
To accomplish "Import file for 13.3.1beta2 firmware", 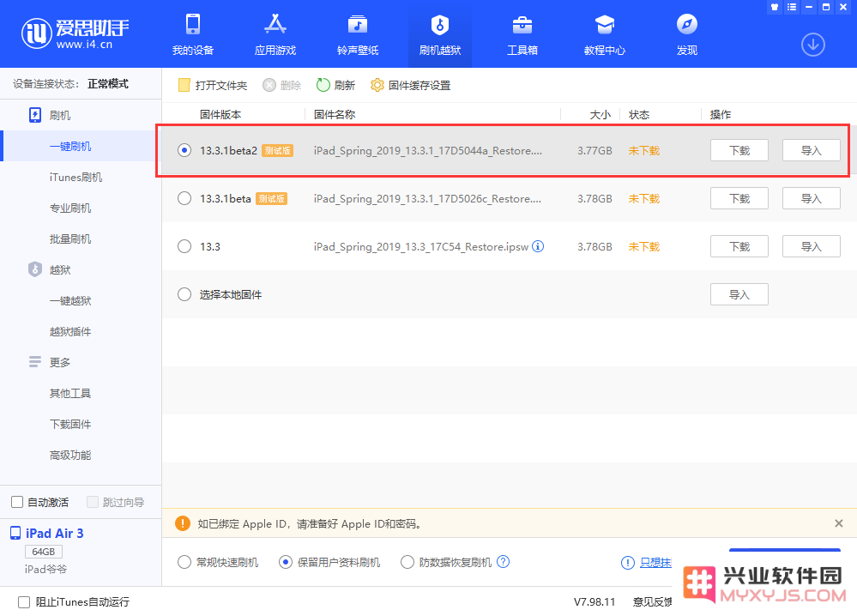I will 811,150.
